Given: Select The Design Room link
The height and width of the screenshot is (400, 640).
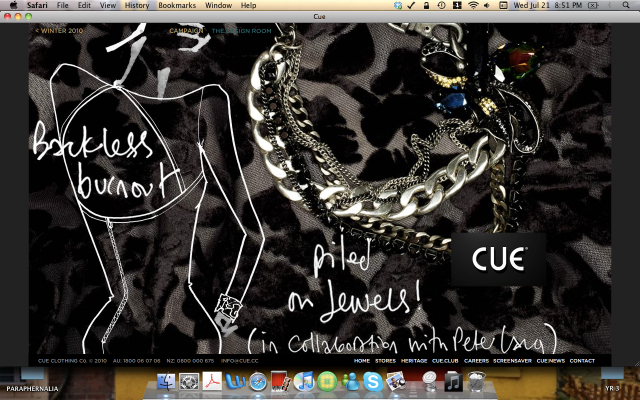Looking at the screenshot, I should [x=241, y=31].
